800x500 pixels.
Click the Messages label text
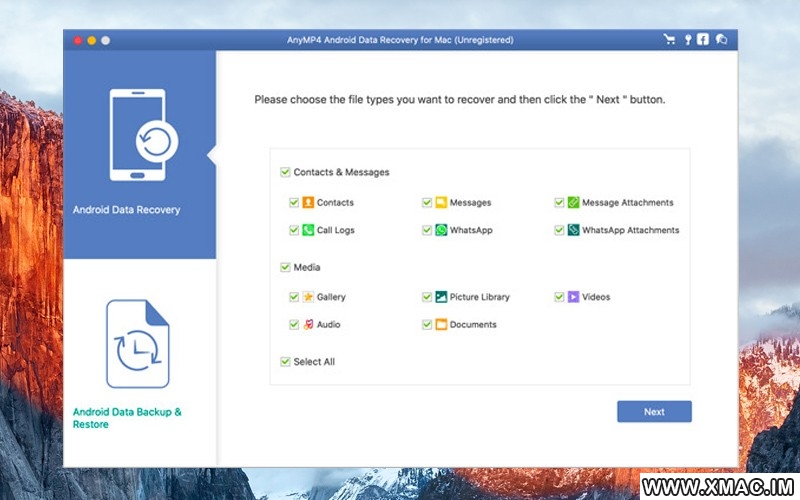coord(470,203)
